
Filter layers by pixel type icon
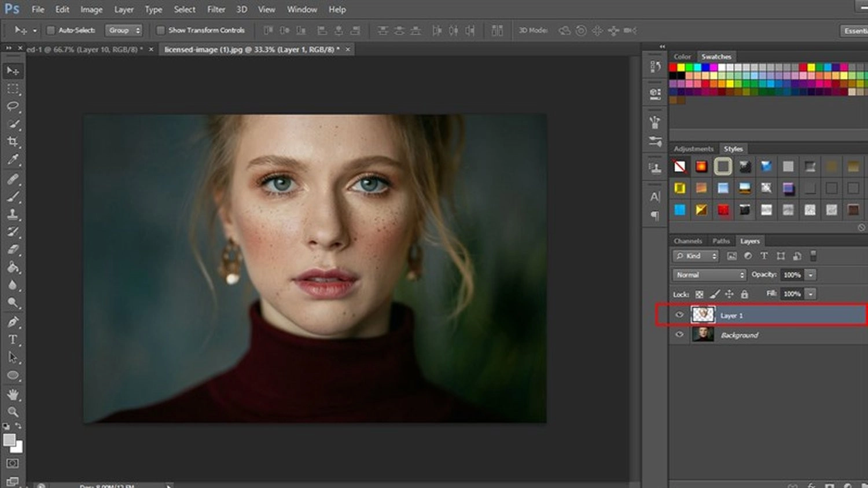(731, 256)
